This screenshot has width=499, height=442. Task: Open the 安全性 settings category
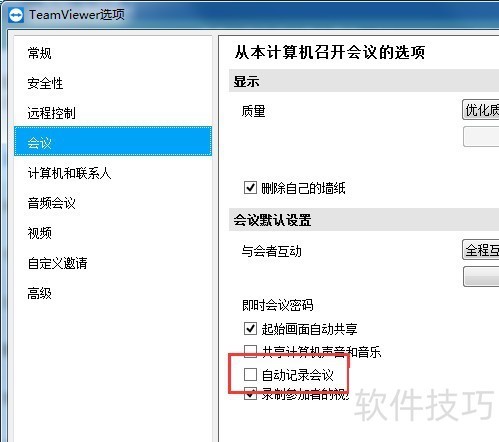(x=45, y=83)
